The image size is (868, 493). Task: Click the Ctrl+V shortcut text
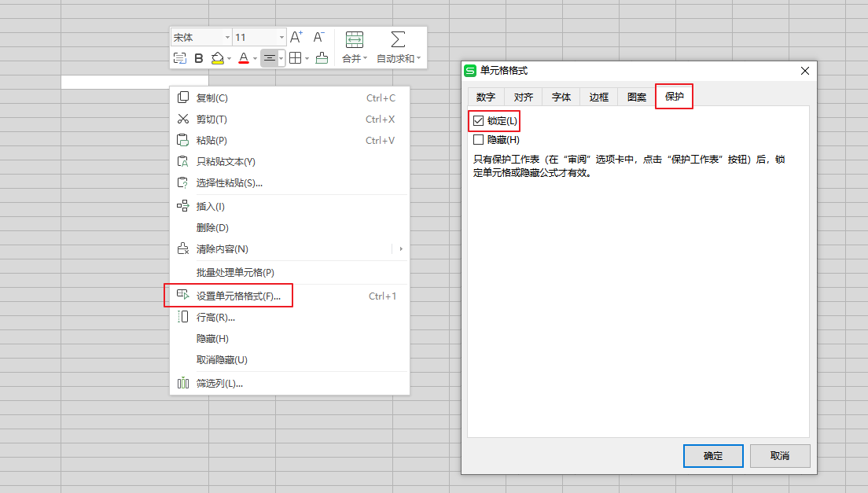click(x=381, y=141)
